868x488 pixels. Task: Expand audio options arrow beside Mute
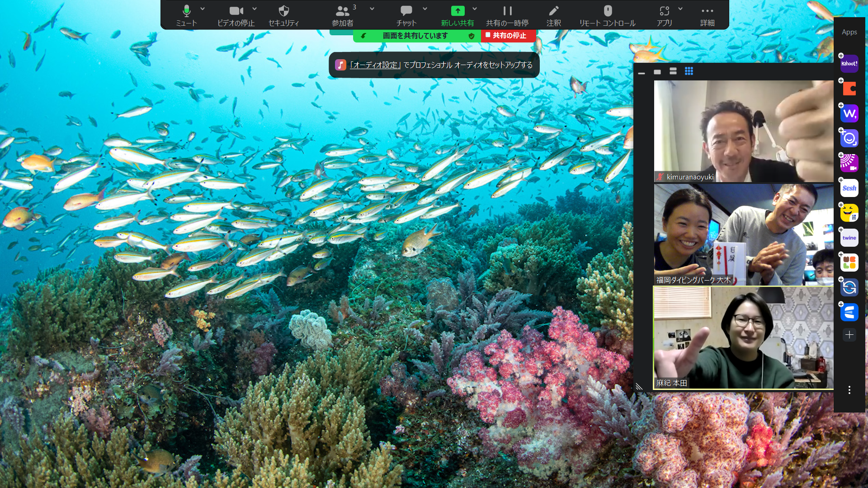(203, 9)
